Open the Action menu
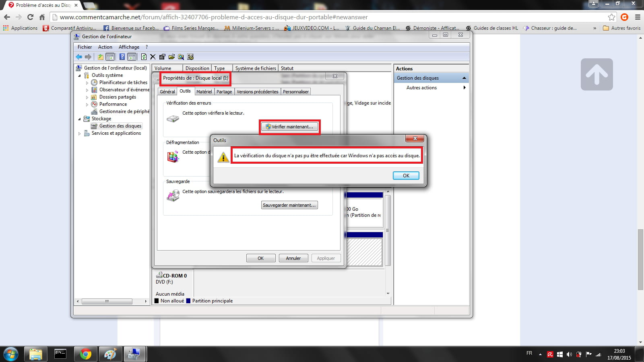The image size is (644, 362). tap(105, 47)
